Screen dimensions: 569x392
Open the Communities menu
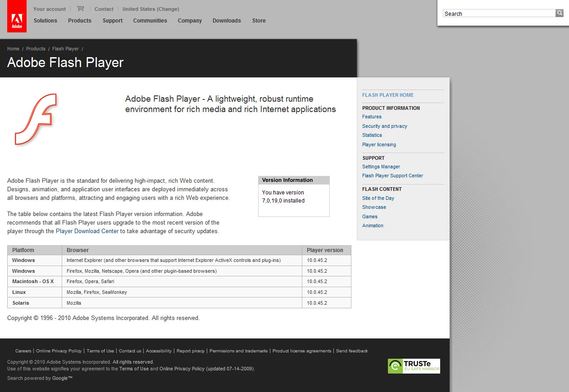[x=150, y=21]
